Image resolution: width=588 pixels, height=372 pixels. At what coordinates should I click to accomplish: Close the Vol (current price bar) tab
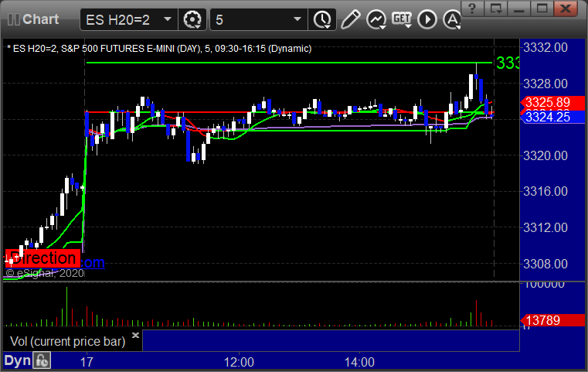tap(135, 336)
